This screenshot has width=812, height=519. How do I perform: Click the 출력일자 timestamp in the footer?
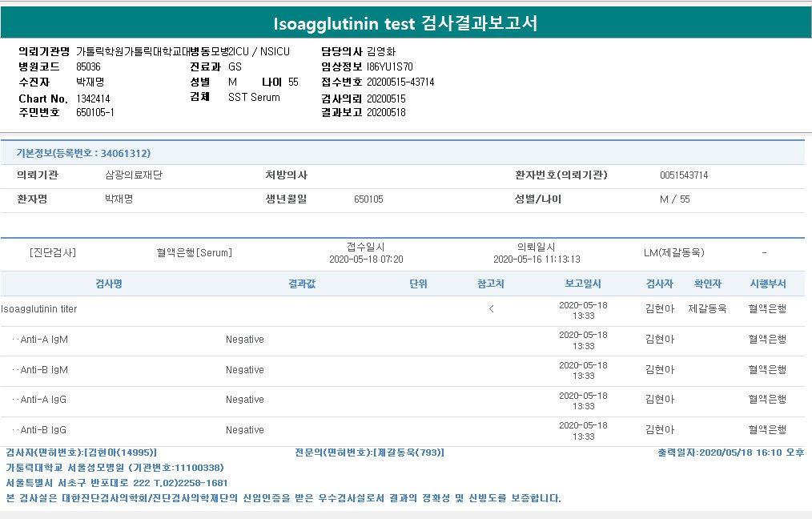coord(730,453)
